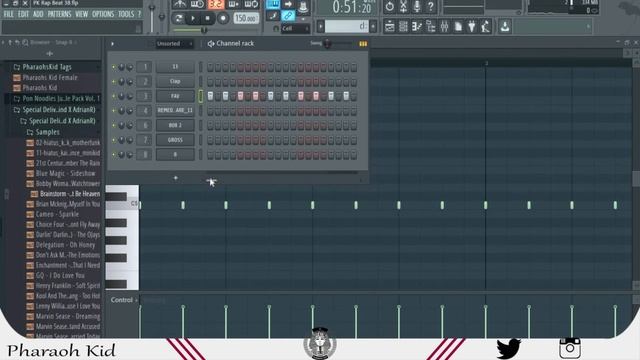Open the VIEW menu

click(x=82, y=14)
